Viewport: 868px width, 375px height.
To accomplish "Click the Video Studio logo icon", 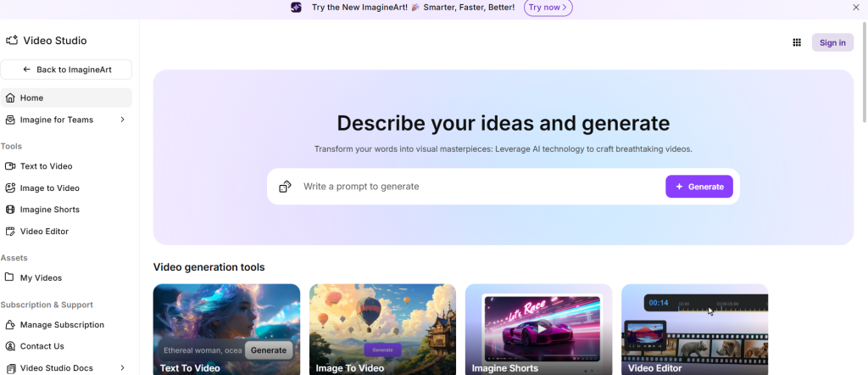I will click(x=12, y=41).
